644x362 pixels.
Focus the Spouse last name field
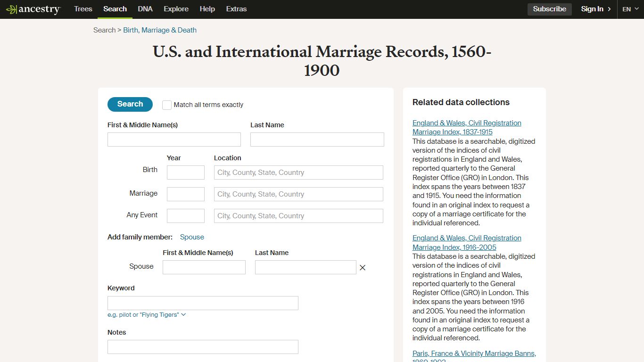coord(305,267)
